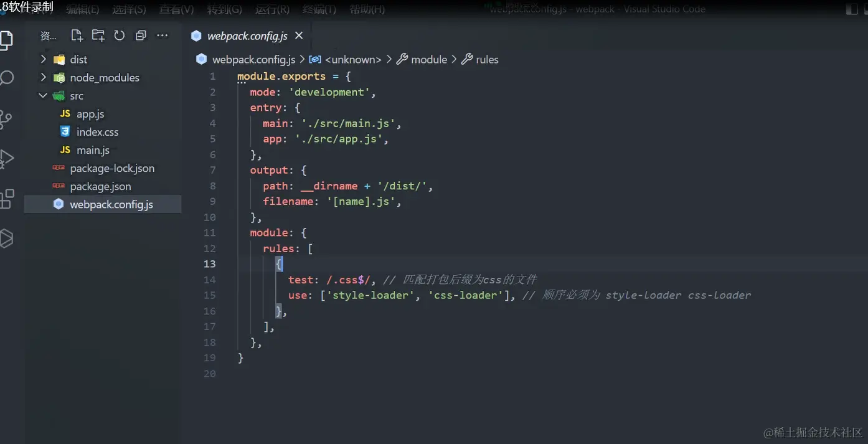
Task: Open the 终端(T) Terminal menu
Action: pyautogui.click(x=319, y=9)
